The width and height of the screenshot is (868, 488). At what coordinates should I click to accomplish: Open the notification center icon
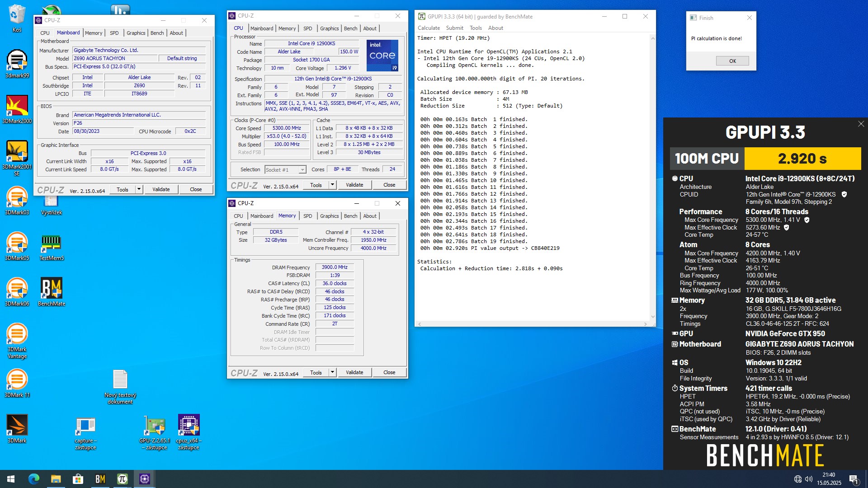(x=854, y=479)
